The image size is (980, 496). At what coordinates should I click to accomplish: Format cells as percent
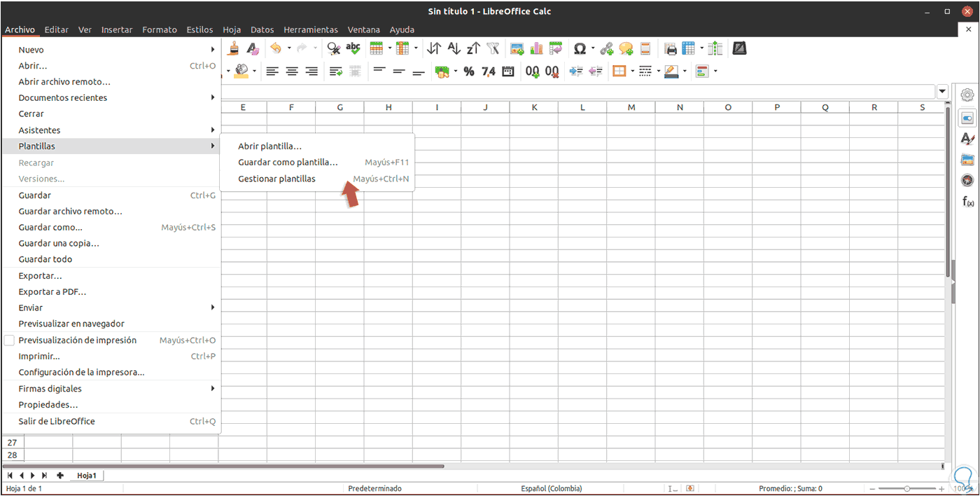469,71
